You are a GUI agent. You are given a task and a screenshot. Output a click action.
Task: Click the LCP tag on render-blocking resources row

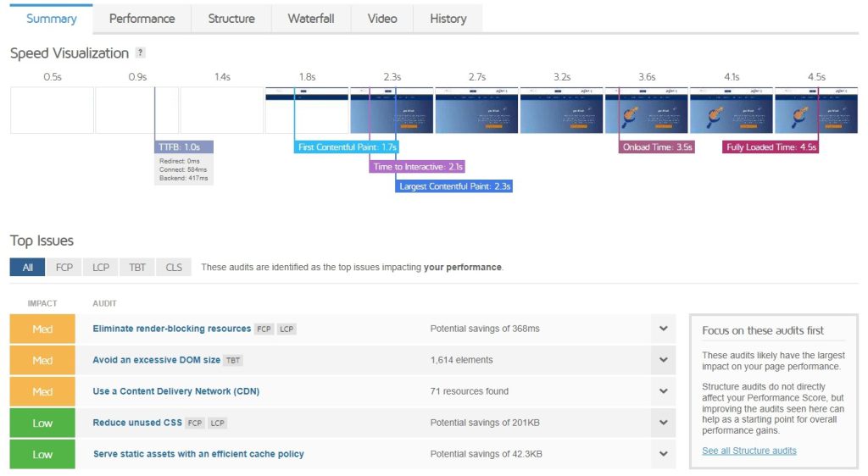coord(287,329)
